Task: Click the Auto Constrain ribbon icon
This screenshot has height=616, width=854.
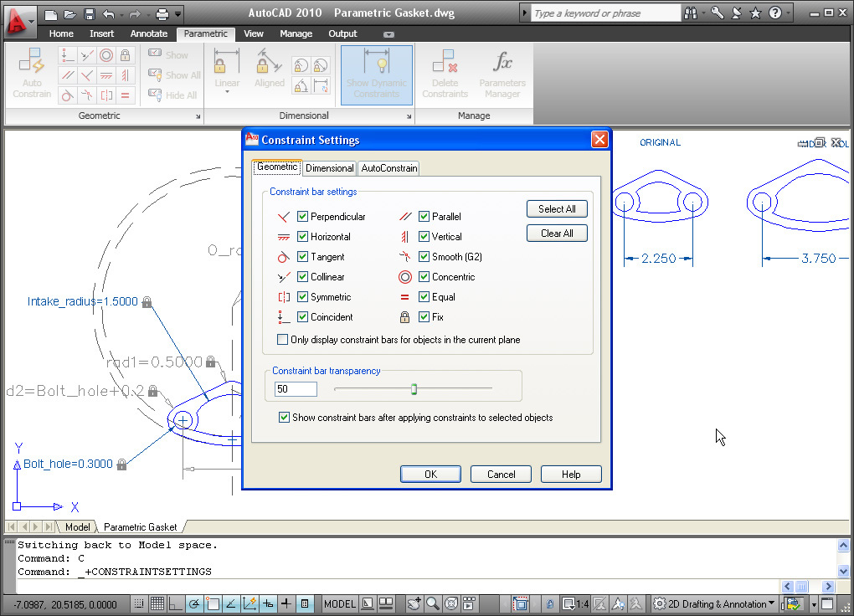Action: [32, 73]
